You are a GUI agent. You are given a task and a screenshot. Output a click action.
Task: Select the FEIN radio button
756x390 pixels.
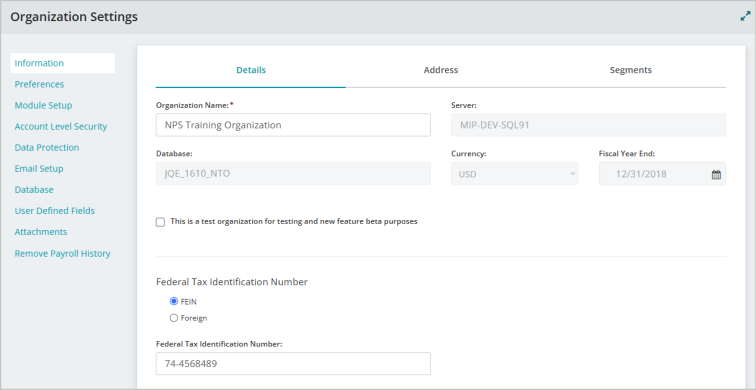(x=174, y=301)
